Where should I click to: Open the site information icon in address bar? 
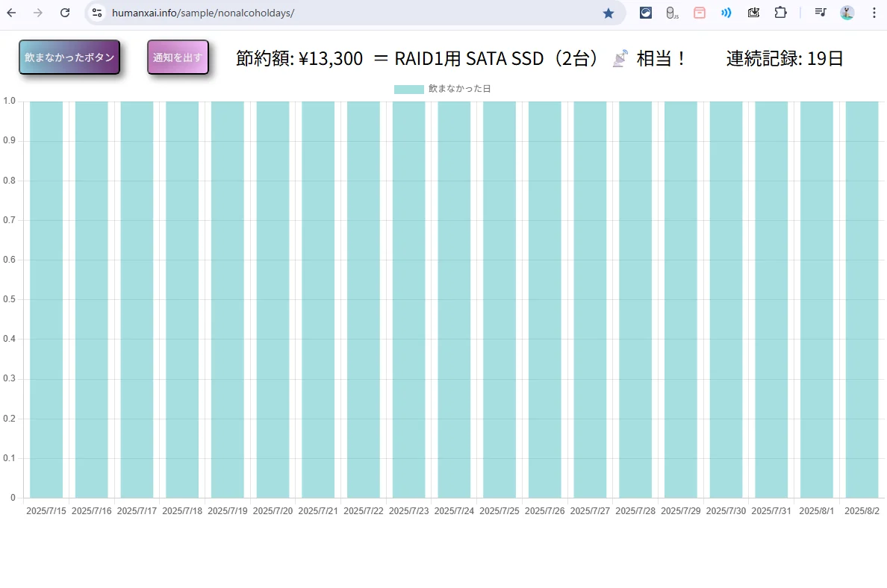(x=97, y=13)
